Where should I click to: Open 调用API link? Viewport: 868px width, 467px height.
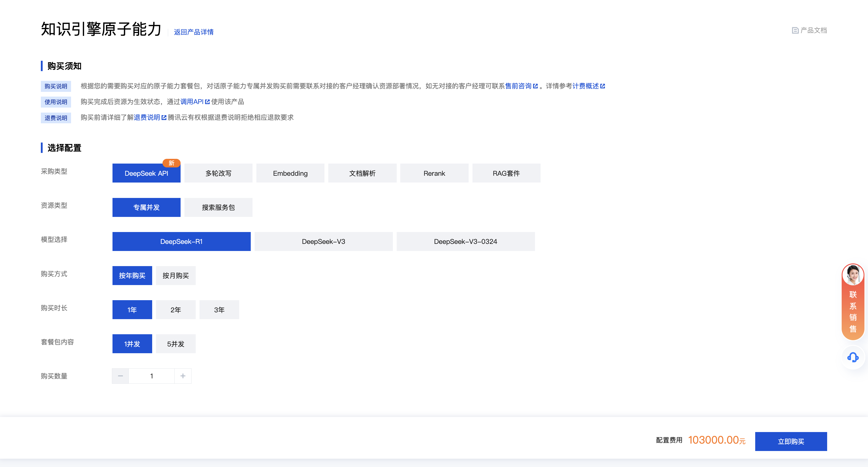[x=192, y=102]
